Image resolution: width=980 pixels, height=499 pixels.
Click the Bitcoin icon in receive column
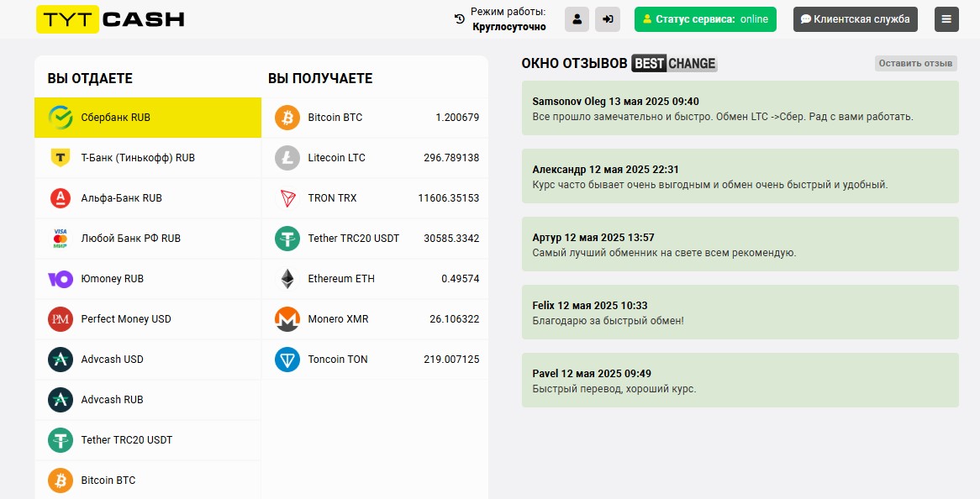(x=287, y=118)
